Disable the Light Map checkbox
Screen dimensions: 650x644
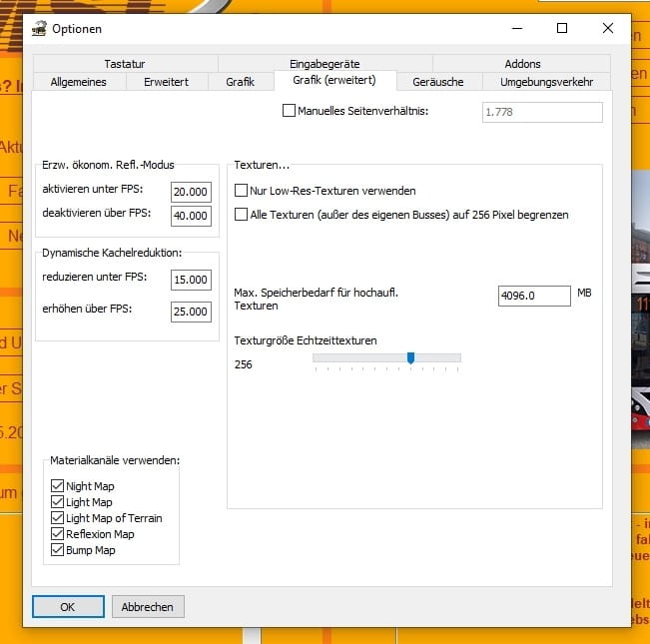point(57,502)
